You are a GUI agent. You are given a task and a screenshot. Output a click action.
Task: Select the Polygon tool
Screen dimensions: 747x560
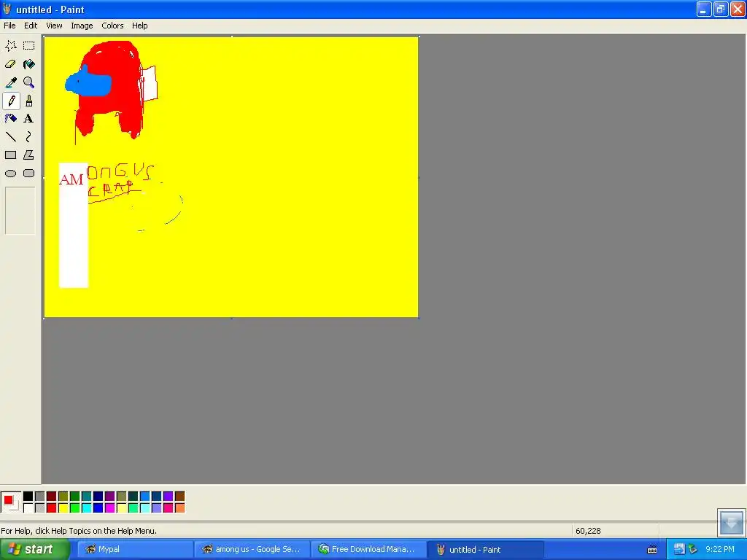coord(28,155)
